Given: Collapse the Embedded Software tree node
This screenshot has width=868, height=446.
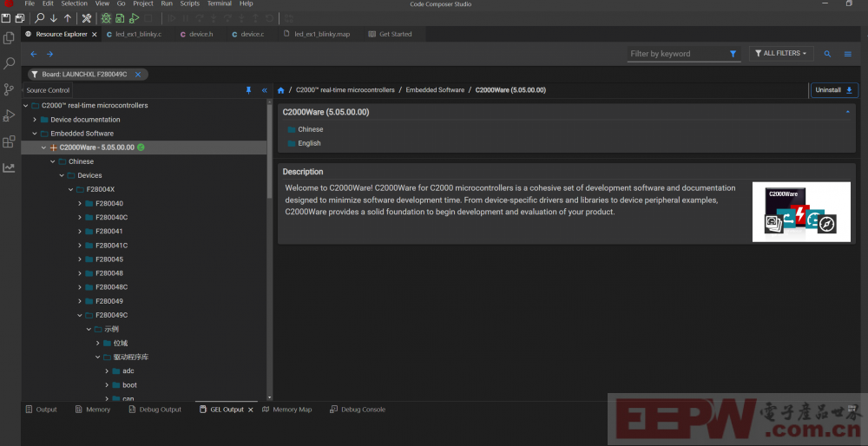Looking at the screenshot, I should 35,134.
